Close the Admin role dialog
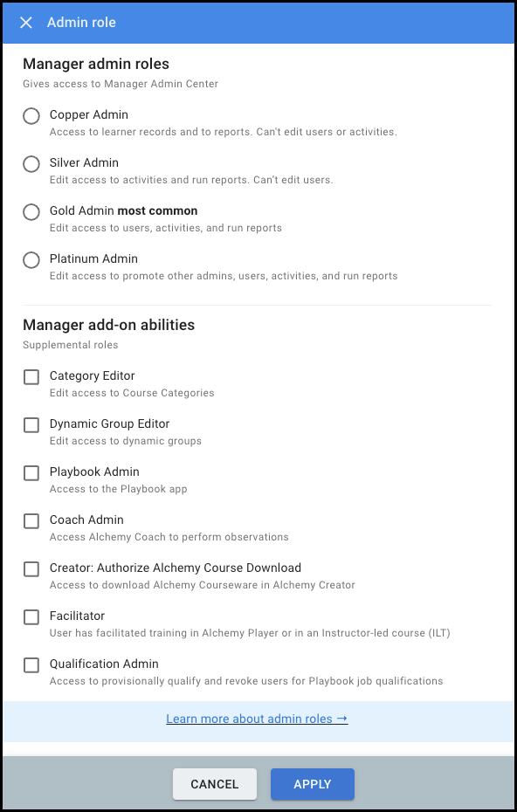This screenshot has height=812, width=517. pyautogui.click(x=25, y=23)
